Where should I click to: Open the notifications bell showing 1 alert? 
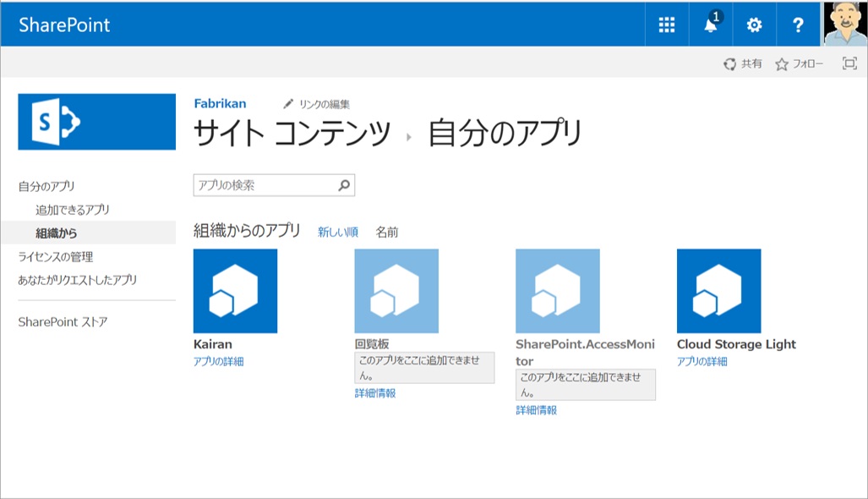click(x=710, y=24)
